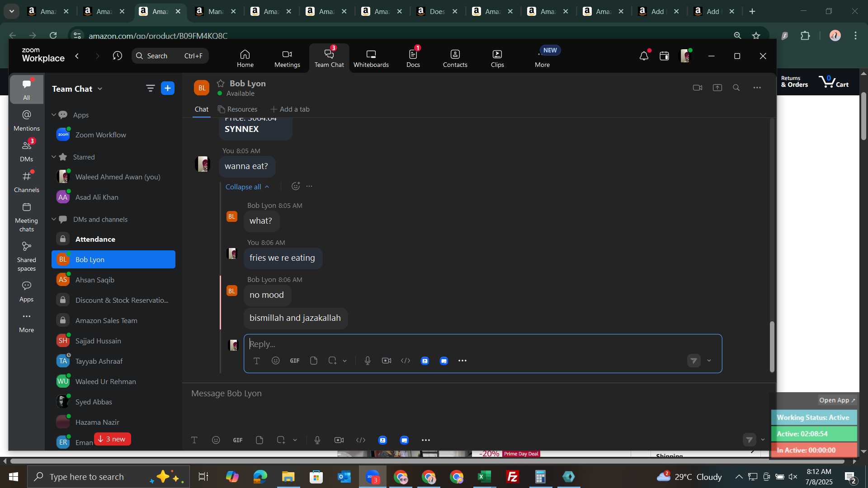Open Excel from the Windows taskbar
Image resolution: width=868 pixels, height=488 pixels.
tap(485, 477)
